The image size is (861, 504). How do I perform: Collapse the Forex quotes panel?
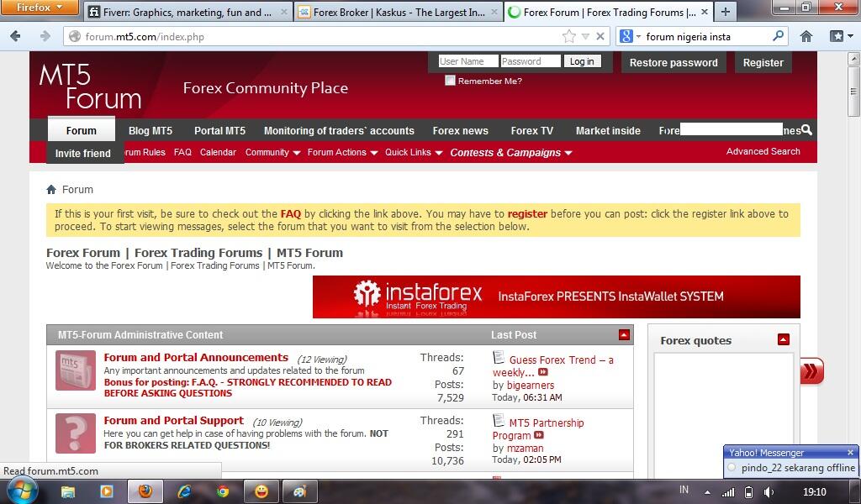784,339
